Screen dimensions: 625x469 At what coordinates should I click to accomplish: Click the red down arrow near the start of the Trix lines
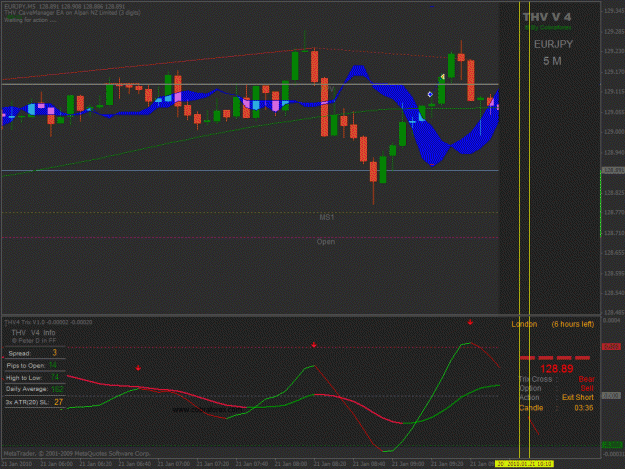click(138, 368)
